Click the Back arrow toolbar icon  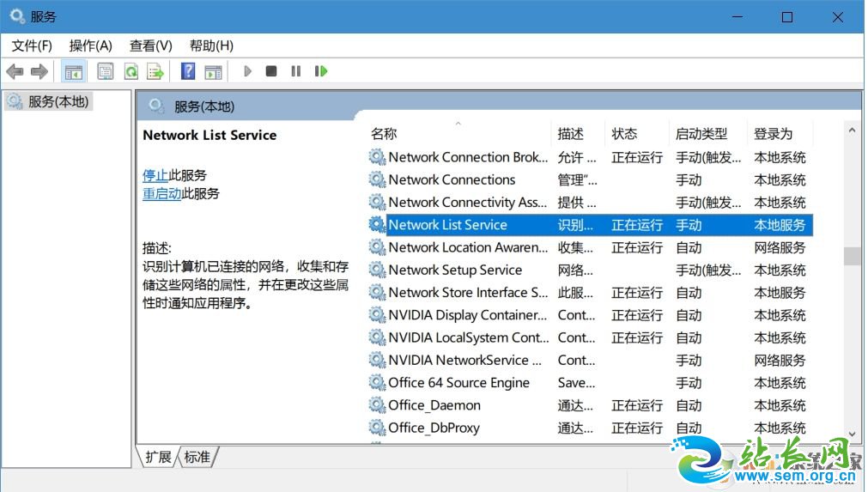(15, 71)
